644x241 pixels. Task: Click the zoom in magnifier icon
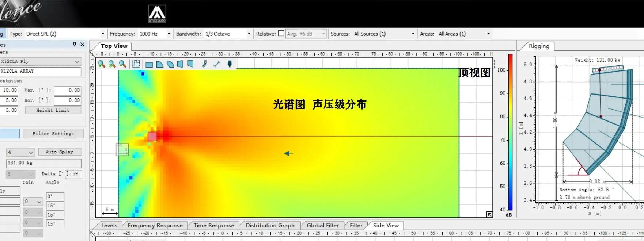[x=102, y=64]
